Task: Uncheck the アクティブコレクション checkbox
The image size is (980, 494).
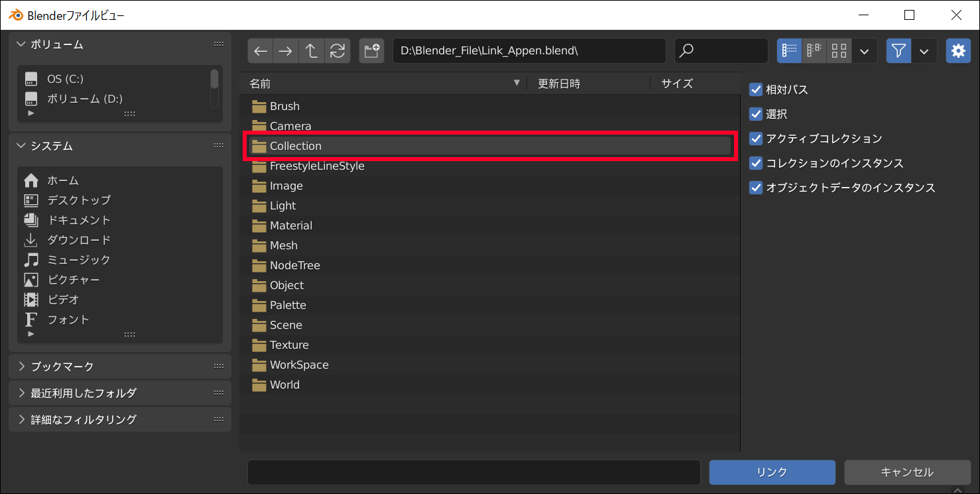Action: 756,139
